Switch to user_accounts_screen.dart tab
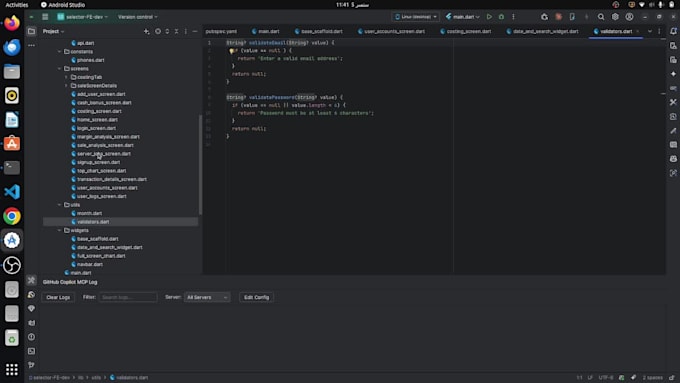Viewport: 680px width, 383px height. tap(391, 31)
